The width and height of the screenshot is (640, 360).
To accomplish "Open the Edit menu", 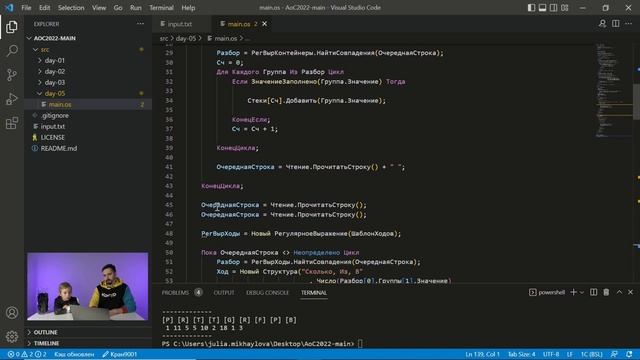I will point(44,8).
